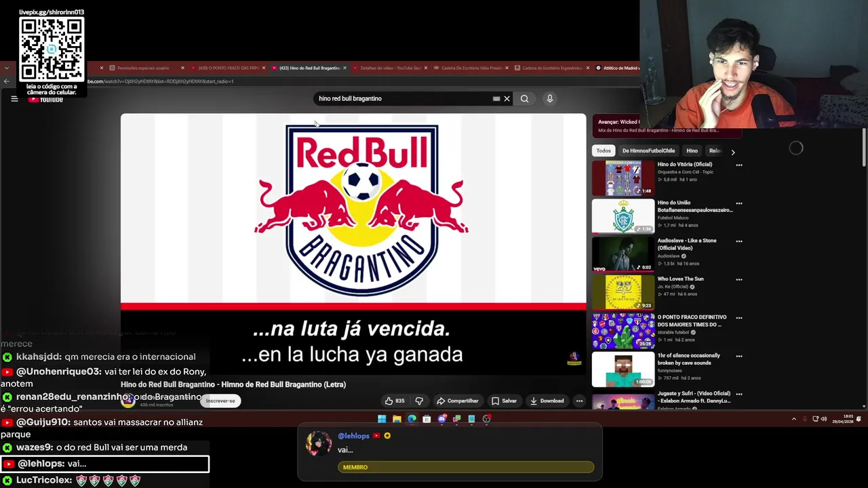Viewport: 868px width, 488px height.
Task: Select the De HimnosFutbolChile filter chip
Action: pos(648,151)
